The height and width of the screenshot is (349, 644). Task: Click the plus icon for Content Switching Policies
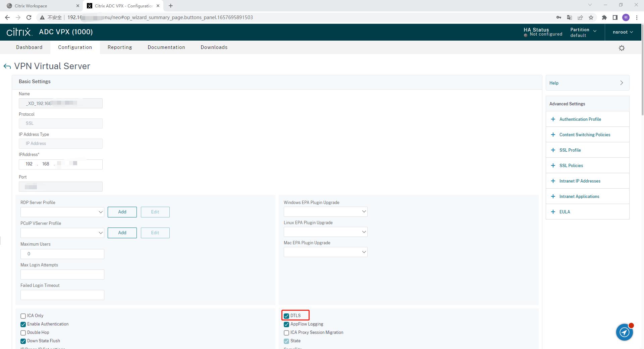click(x=553, y=135)
